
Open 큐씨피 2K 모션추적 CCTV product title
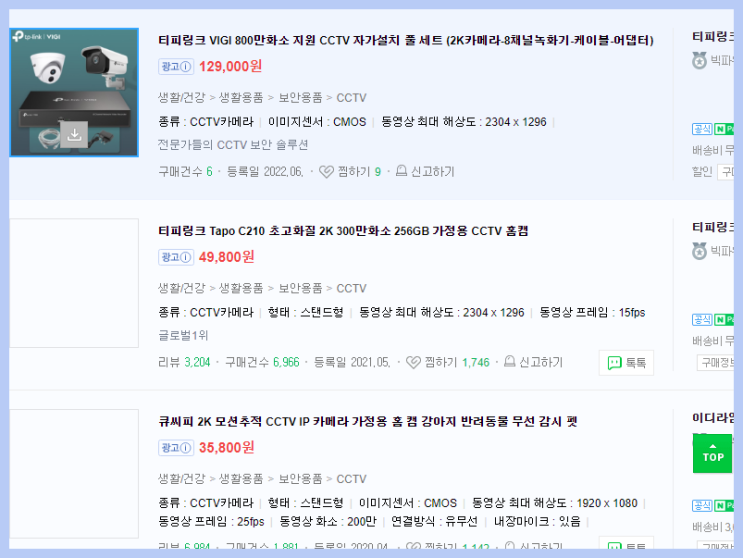coord(368,421)
